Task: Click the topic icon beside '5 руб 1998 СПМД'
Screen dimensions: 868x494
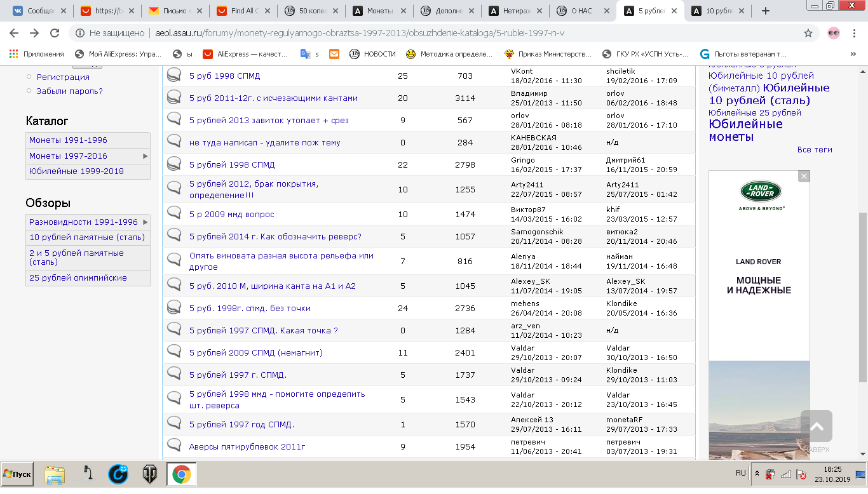Action: coord(174,76)
